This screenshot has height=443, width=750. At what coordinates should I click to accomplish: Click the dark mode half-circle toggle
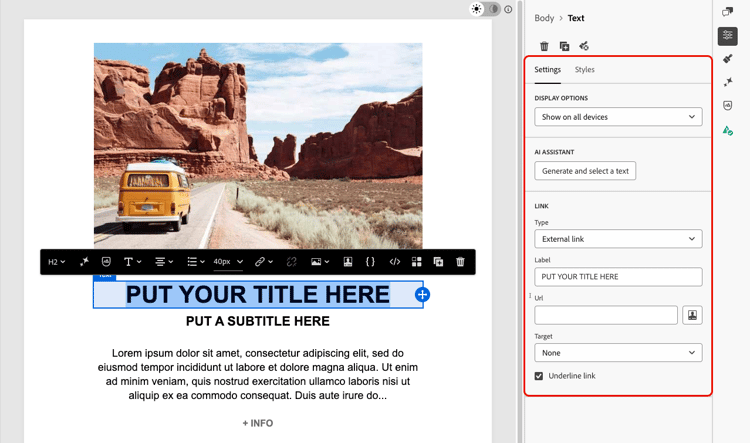pyautogui.click(x=493, y=9)
